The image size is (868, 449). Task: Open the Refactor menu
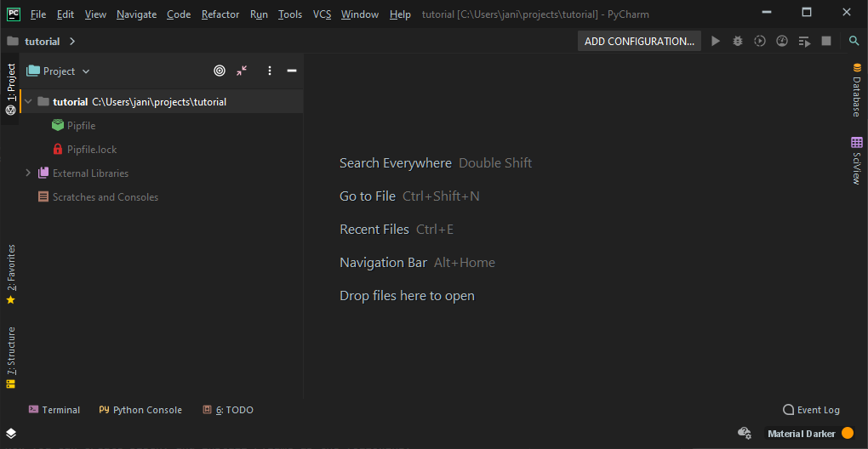[220, 14]
